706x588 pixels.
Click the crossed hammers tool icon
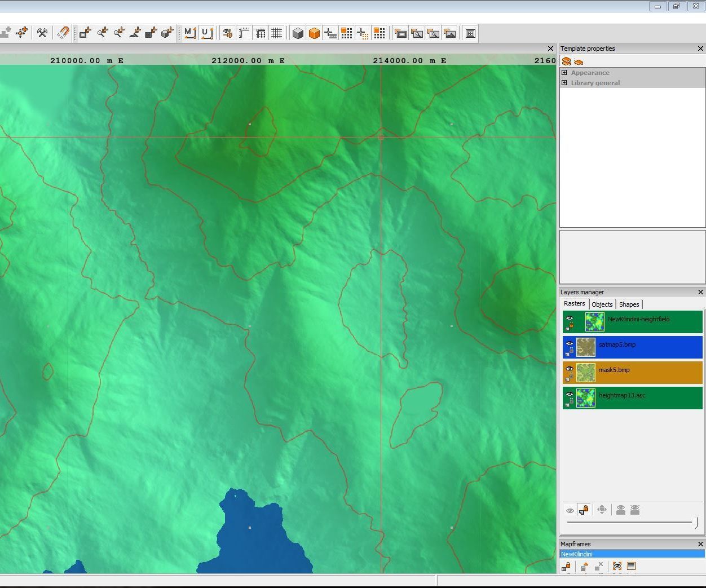pyautogui.click(x=42, y=33)
